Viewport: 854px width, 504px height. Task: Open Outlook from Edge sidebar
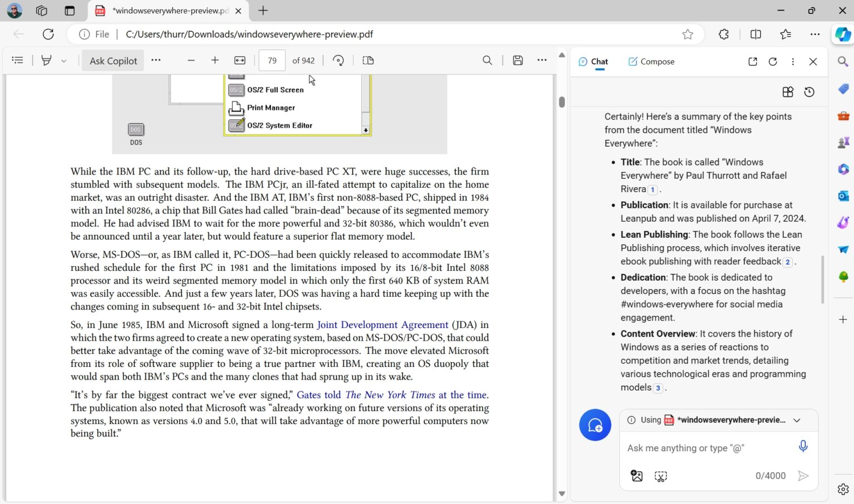click(843, 196)
